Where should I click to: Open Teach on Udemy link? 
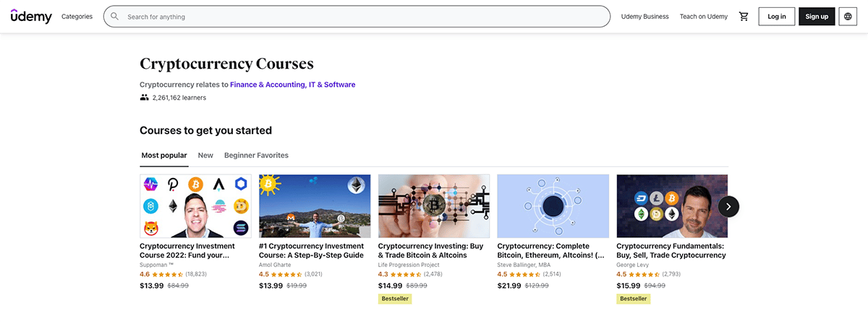(704, 17)
